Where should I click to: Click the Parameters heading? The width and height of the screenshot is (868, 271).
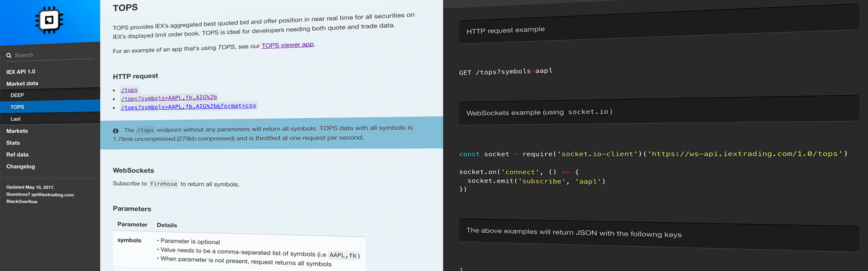tap(132, 209)
